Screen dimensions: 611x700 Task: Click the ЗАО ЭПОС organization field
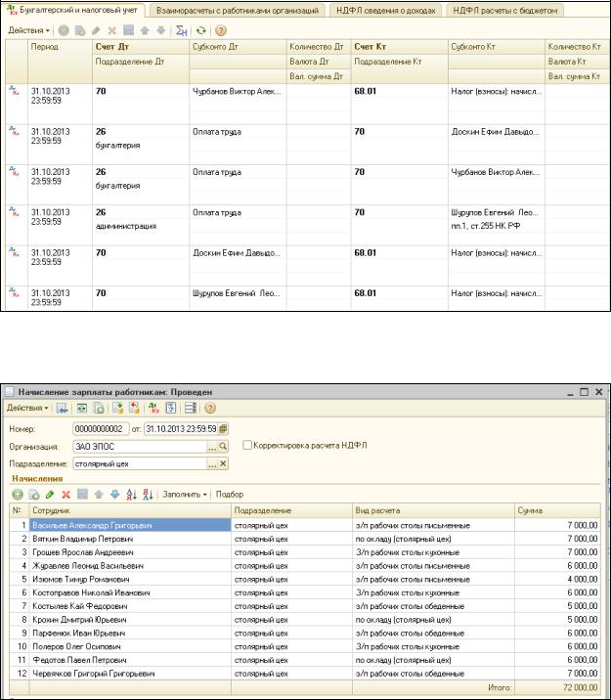click(x=140, y=447)
